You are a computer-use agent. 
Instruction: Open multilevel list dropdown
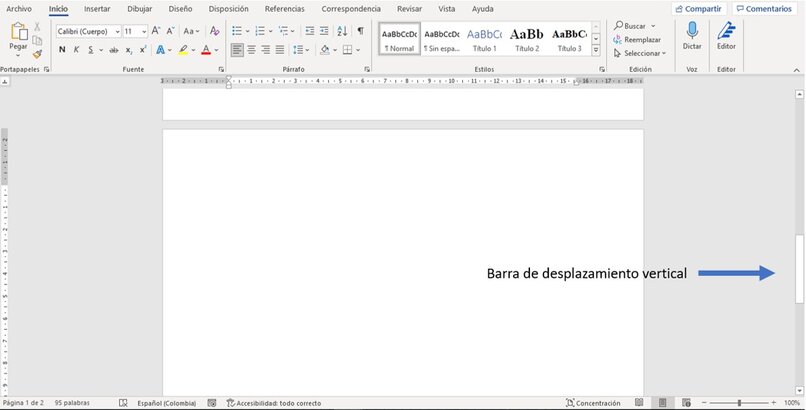point(293,32)
